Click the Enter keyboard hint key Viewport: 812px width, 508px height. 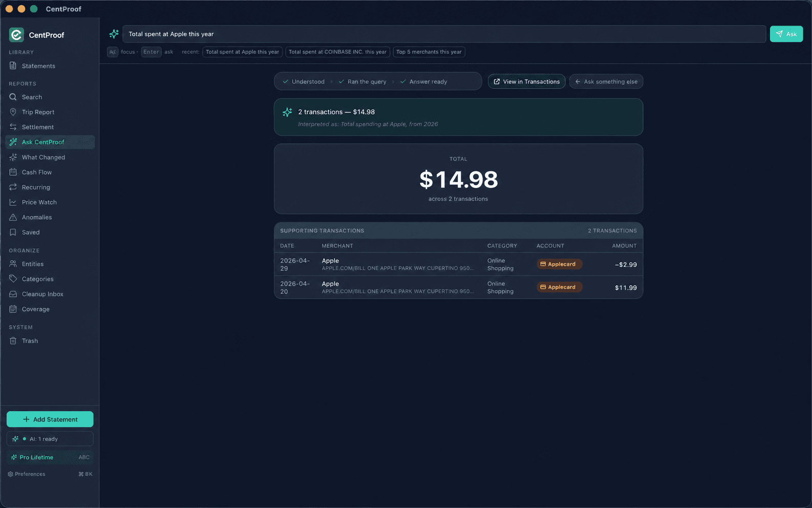pyautogui.click(x=151, y=52)
